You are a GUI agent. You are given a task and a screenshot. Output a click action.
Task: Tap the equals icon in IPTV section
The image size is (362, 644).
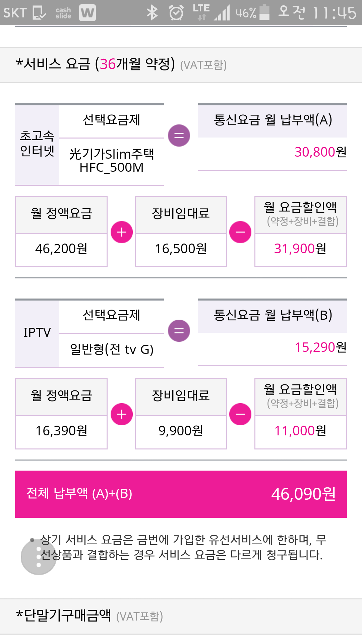coord(179,331)
